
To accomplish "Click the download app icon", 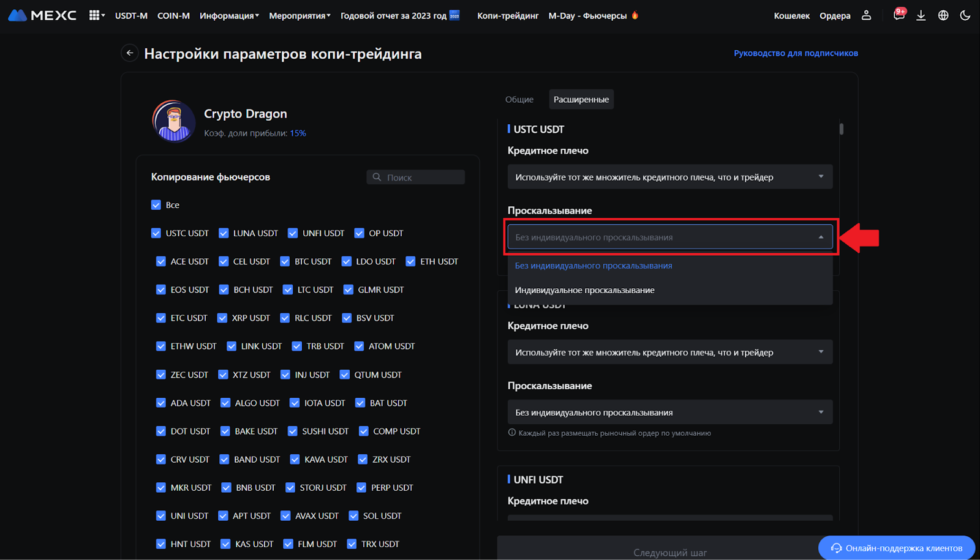I will [x=921, y=15].
